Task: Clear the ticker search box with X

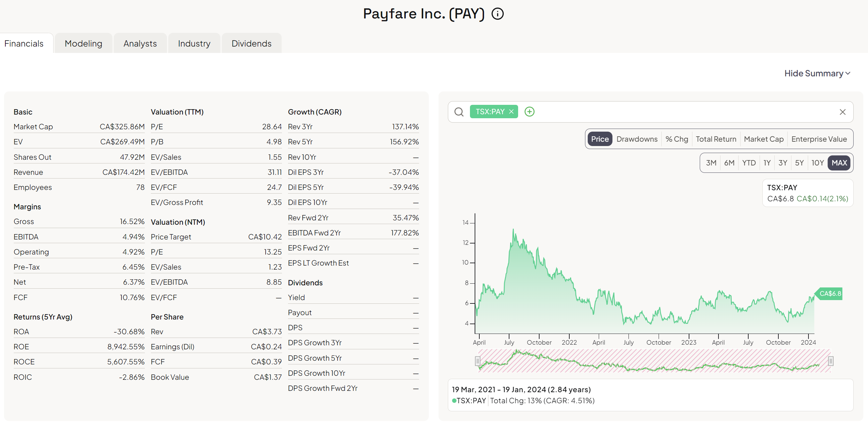Action: pos(842,112)
